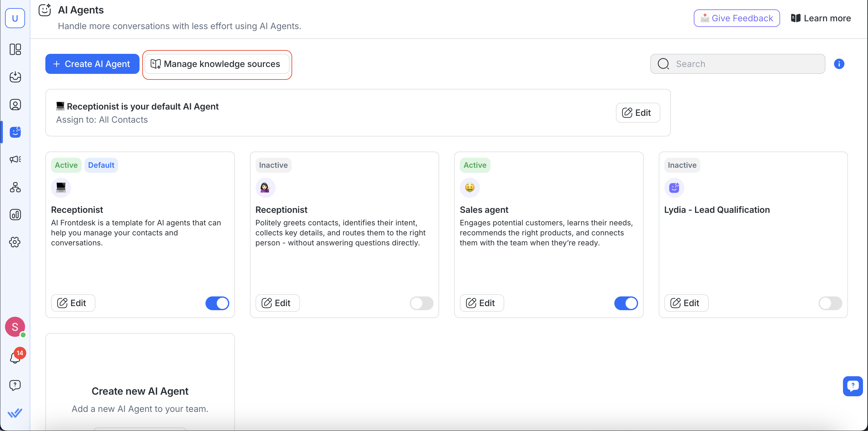Turn off the Sales agent

point(626,303)
